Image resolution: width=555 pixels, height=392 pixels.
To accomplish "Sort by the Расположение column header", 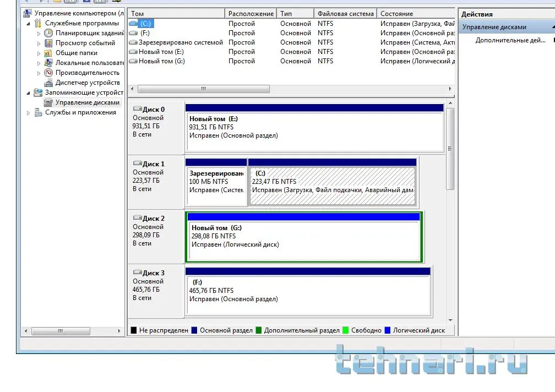I will pos(251,13).
